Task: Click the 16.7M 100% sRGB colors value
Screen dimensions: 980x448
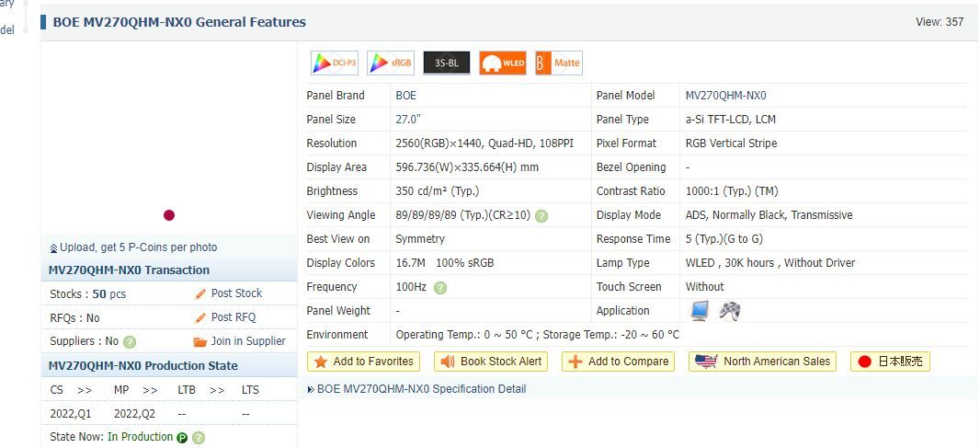Action: pyautogui.click(x=444, y=263)
